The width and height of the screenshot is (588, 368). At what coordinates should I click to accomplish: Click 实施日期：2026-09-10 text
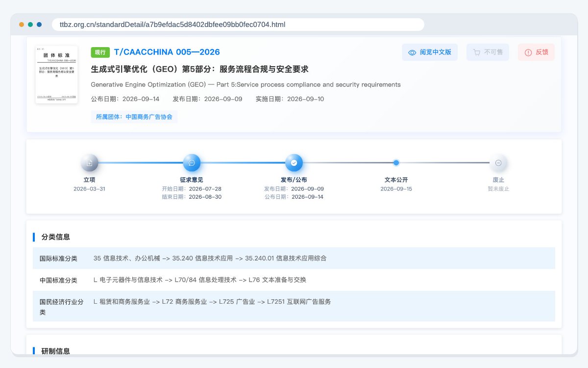coord(290,99)
